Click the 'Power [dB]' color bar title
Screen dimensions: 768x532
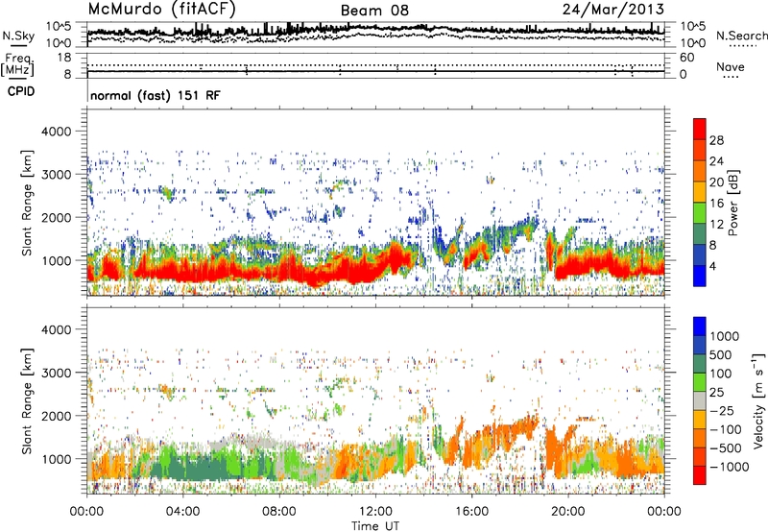tap(732, 203)
